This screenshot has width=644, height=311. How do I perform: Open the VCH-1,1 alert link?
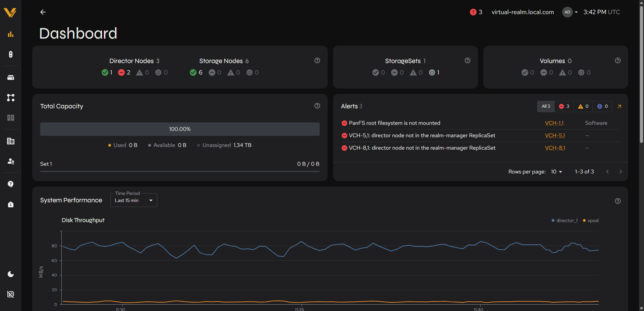click(554, 123)
